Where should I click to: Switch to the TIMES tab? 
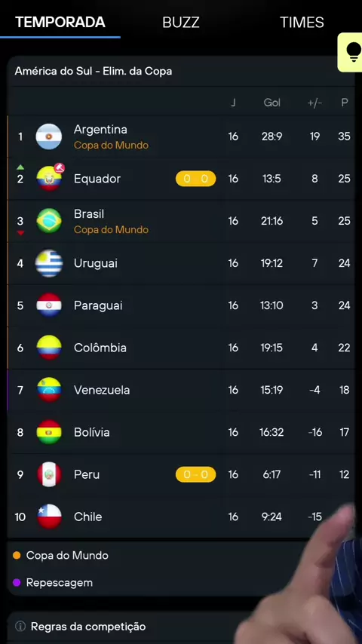[x=302, y=22]
